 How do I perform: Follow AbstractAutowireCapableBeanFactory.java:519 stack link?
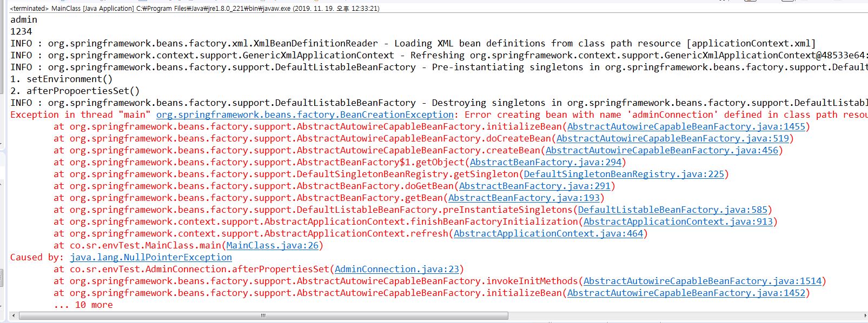click(673, 138)
